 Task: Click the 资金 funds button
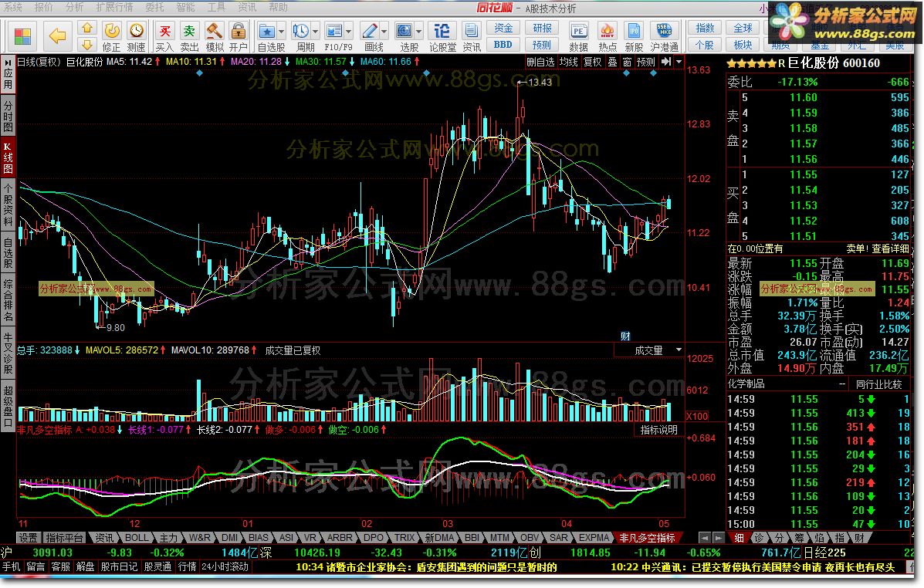click(x=503, y=29)
